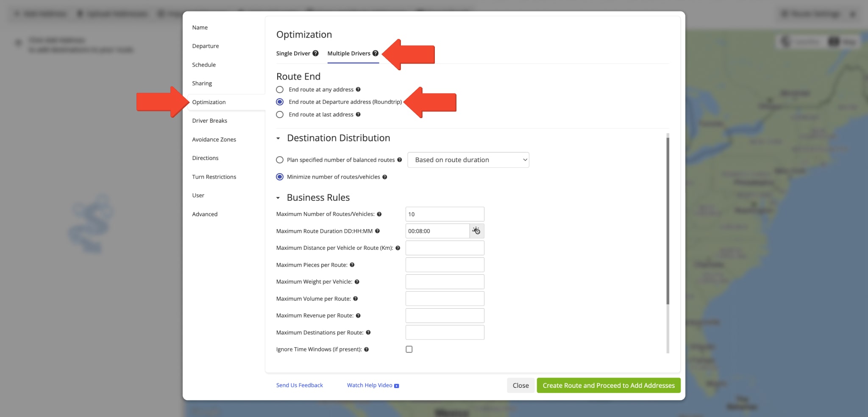Show help for Ignore Time Windows
The height and width of the screenshot is (417, 868).
click(367, 350)
